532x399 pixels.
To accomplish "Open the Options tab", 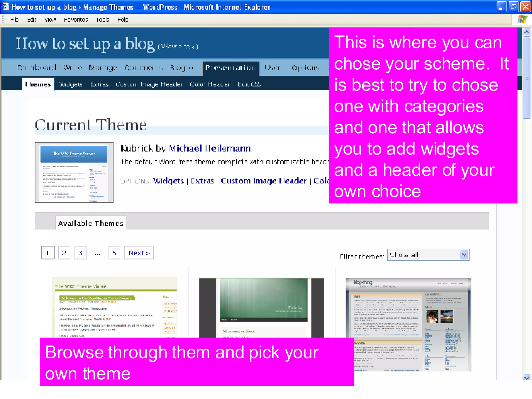I will [305, 68].
